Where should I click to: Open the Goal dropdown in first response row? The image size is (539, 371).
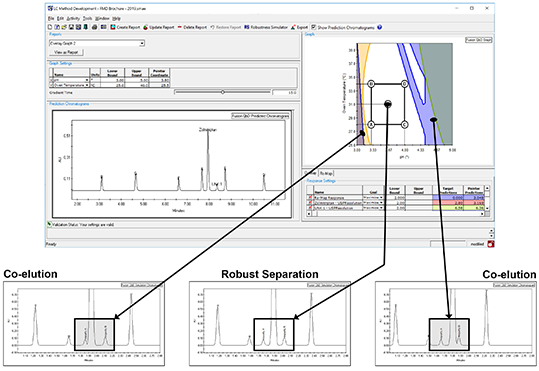[x=381, y=198]
